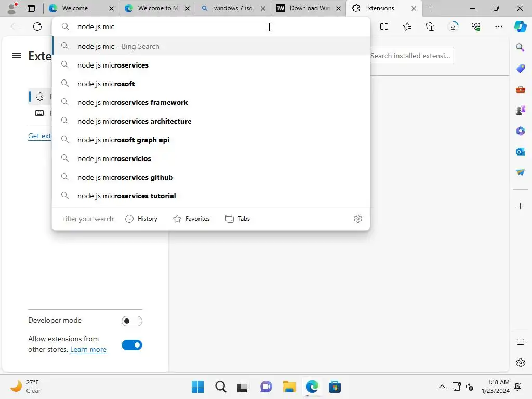Open search suggestion settings gear
This screenshot has width=532, height=399.
[358, 219]
